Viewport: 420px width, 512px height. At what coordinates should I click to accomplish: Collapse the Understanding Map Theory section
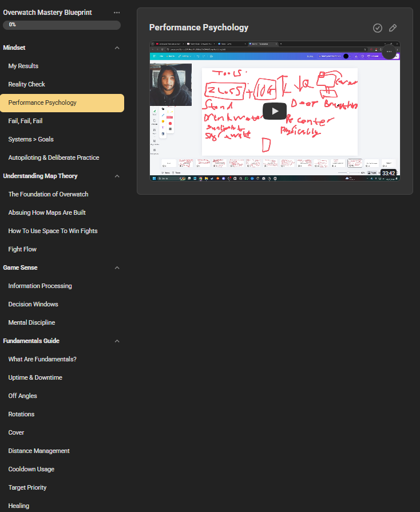click(117, 176)
